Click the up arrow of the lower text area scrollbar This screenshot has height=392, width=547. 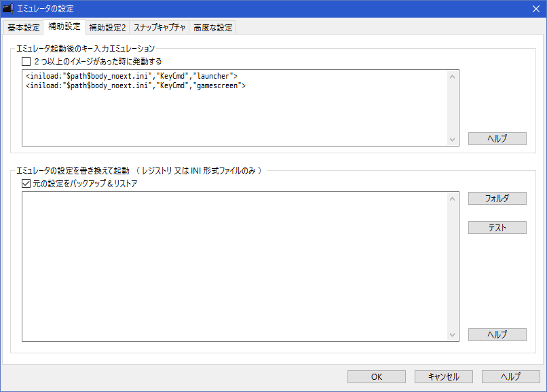point(453,198)
